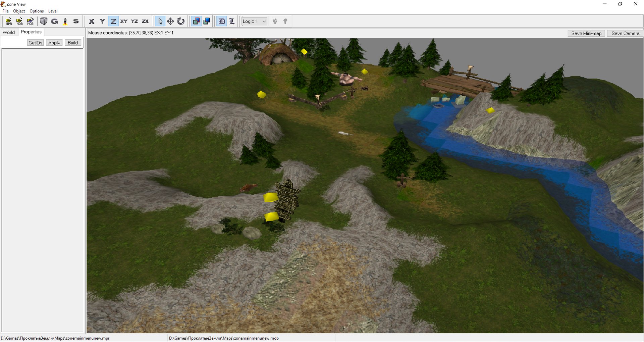The width and height of the screenshot is (644, 342).
Task: Select the Move tool crossed-arrows icon
Action: (170, 21)
